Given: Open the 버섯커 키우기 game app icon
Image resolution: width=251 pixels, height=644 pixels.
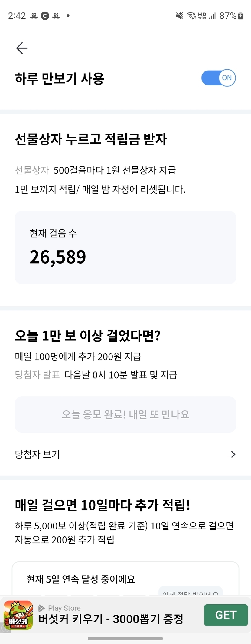Looking at the screenshot, I should click(x=18, y=615).
